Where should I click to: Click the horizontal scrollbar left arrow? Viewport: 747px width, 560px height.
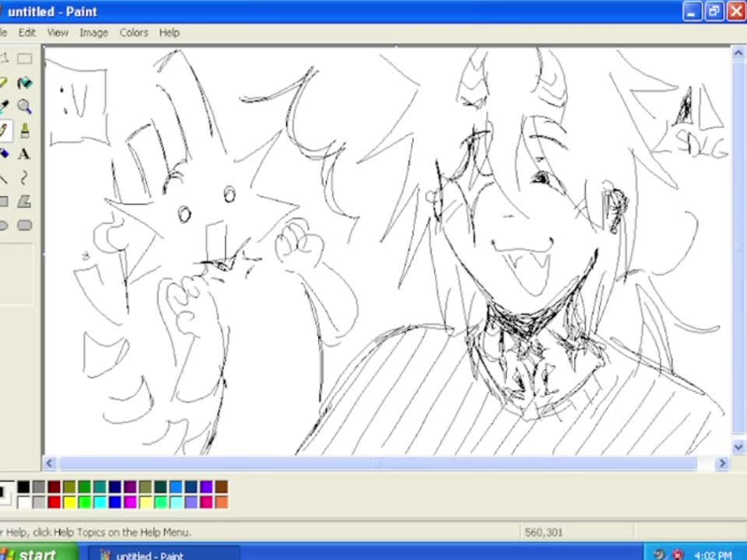click(50, 463)
